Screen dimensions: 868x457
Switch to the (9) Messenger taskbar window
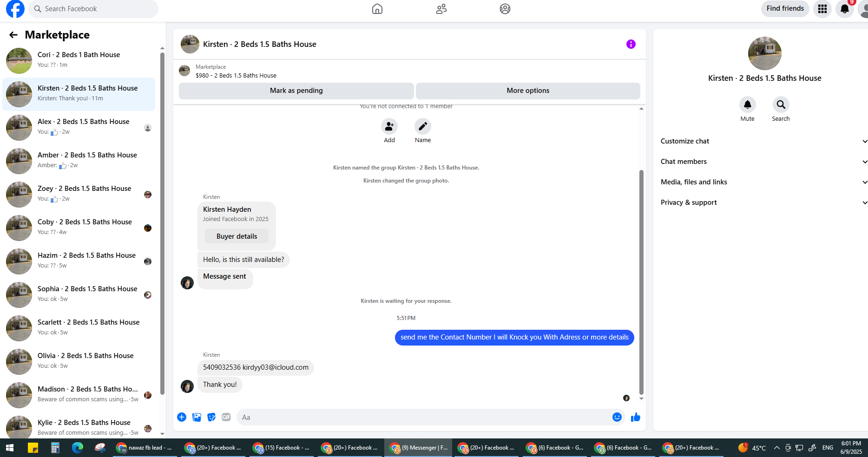coord(418,448)
